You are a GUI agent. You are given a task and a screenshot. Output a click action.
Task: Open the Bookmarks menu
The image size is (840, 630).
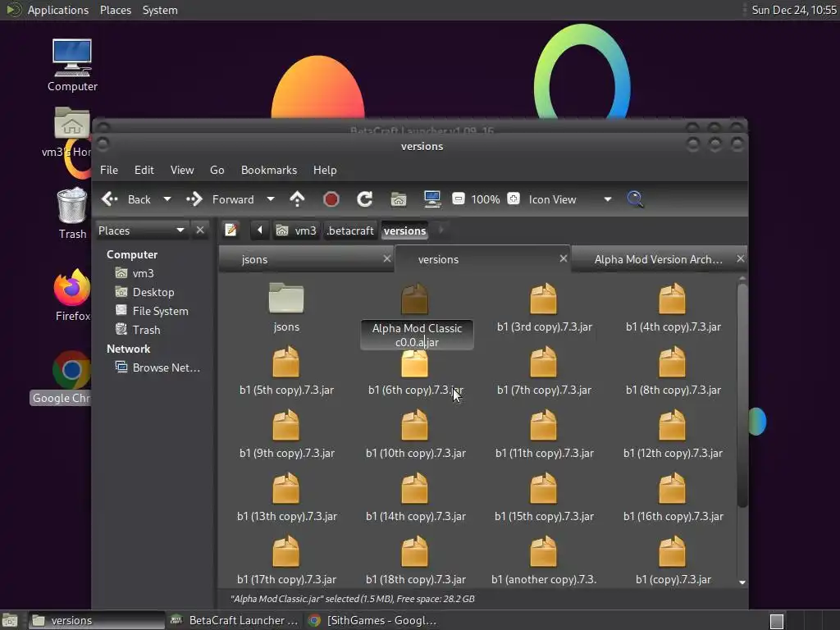[268, 170]
